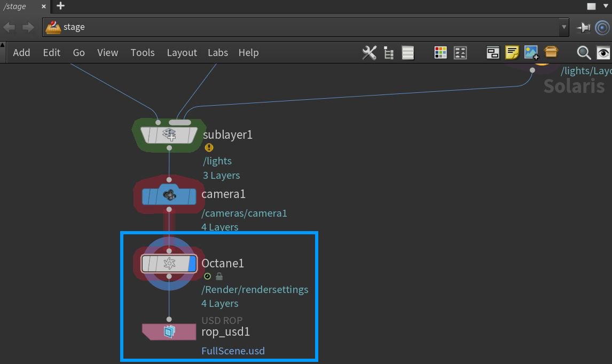Screen dimensions: 612x364
Task: Click the radial menu target icon
Action: pos(602,27)
